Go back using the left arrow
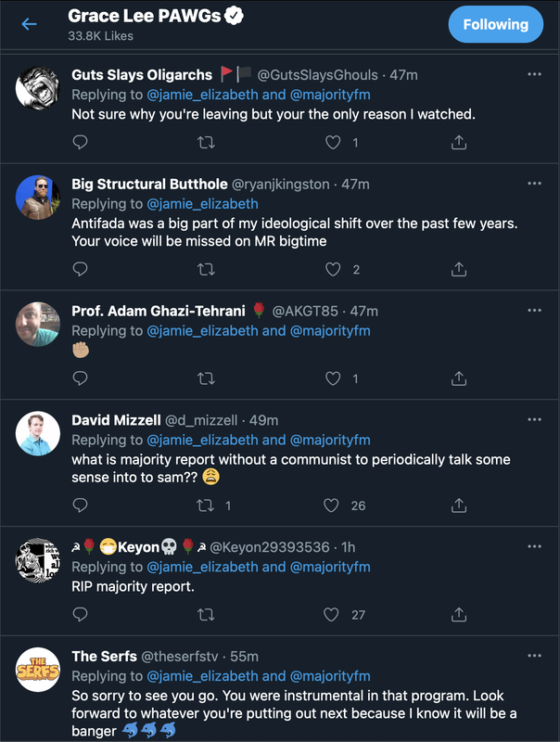Screen dimensions: 560x742 [x=29, y=24]
